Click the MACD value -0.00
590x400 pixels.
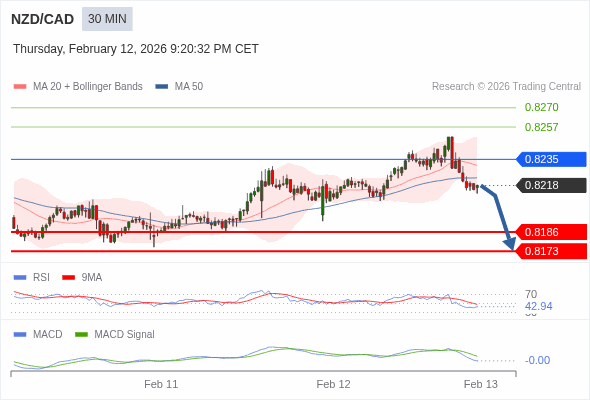[x=537, y=360]
